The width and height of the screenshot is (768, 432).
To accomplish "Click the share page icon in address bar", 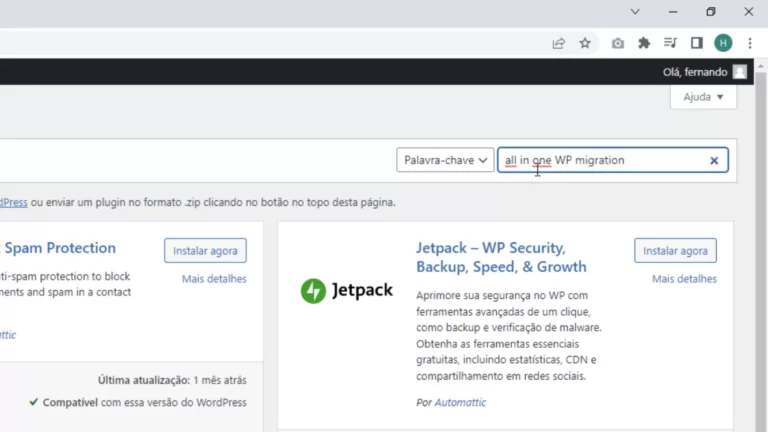I will tap(558, 43).
